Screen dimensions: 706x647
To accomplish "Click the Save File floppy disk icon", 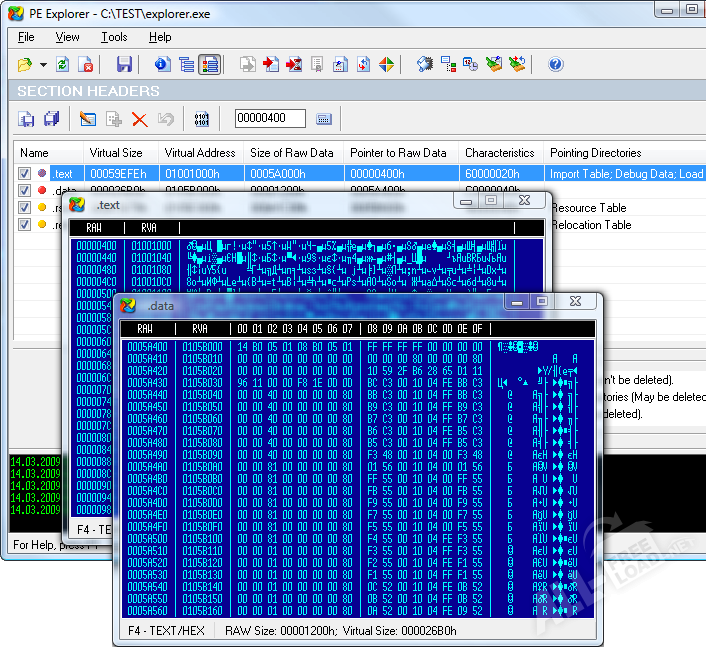I will 124,65.
